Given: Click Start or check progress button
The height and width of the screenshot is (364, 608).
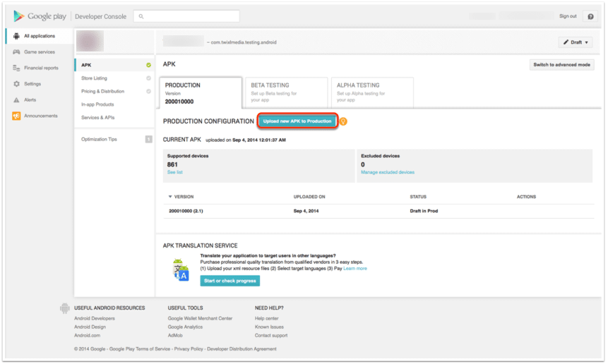Looking at the screenshot, I should [x=230, y=281].
